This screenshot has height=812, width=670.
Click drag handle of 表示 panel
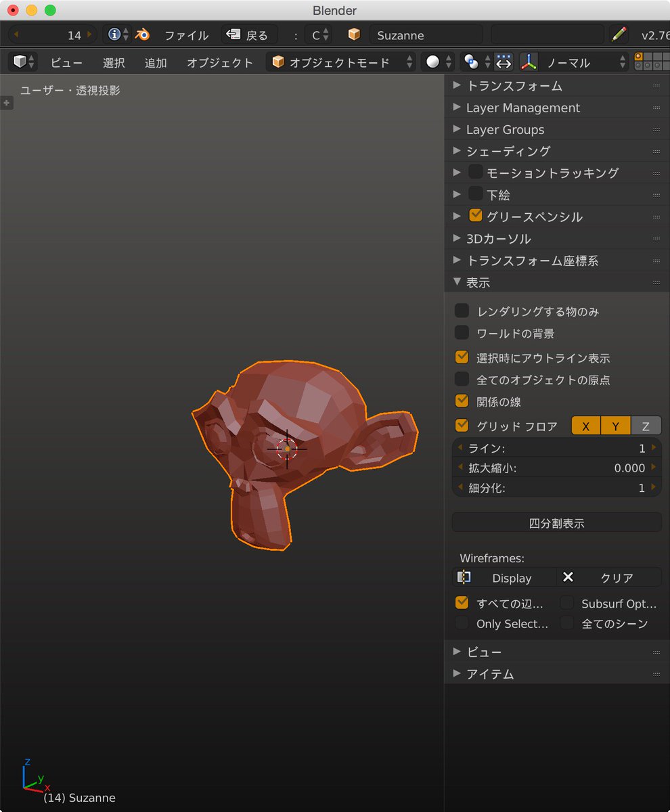tap(656, 282)
